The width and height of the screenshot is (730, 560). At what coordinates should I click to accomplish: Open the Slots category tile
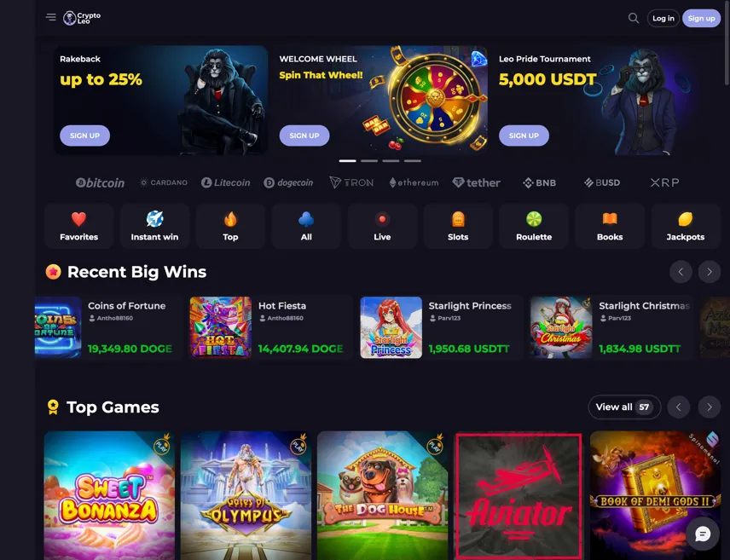tap(458, 226)
